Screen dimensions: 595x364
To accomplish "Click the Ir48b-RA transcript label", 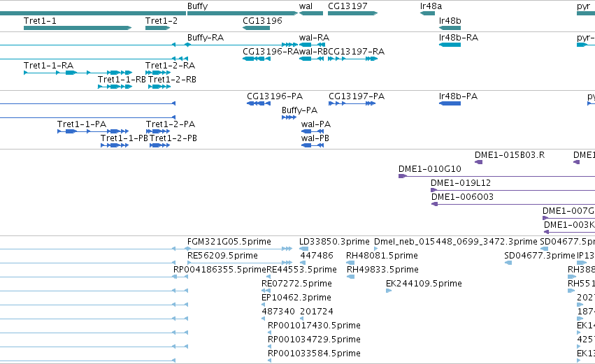I will click(x=459, y=38).
